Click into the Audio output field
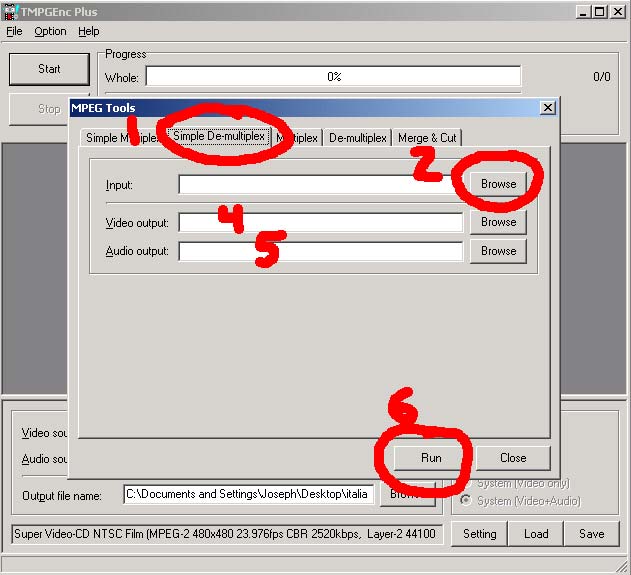Image resolution: width=631 pixels, height=575 pixels. 321,251
